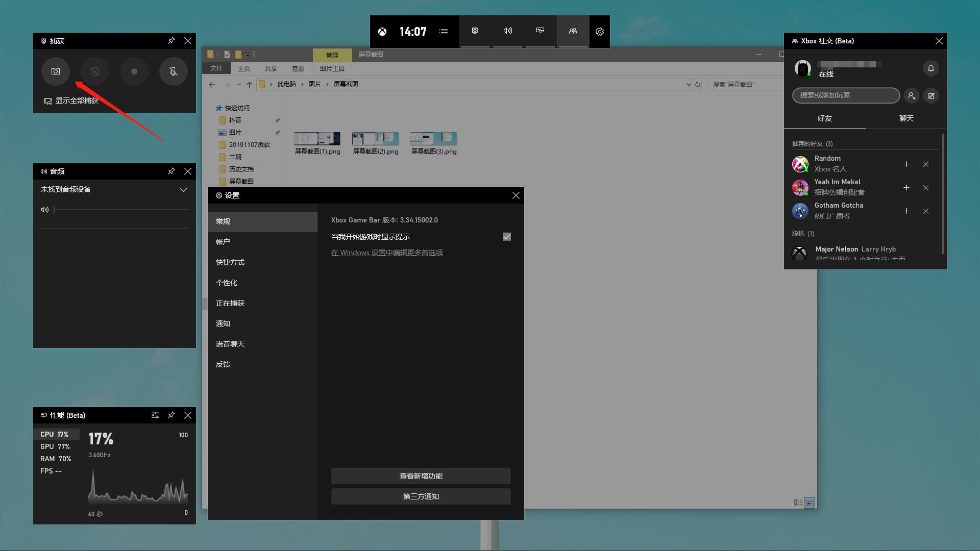This screenshot has width=980, height=551.
Task: Pin the Audio widget
Action: 171,171
